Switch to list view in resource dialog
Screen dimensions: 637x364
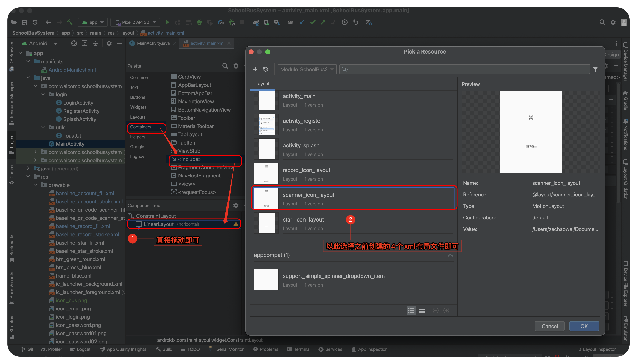pos(411,310)
